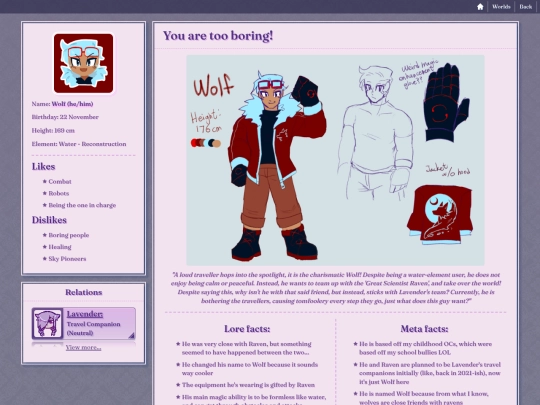Select the Element: Water - Reconstruction line
The height and width of the screenshot is (405, 540).
tap(79, 144)
